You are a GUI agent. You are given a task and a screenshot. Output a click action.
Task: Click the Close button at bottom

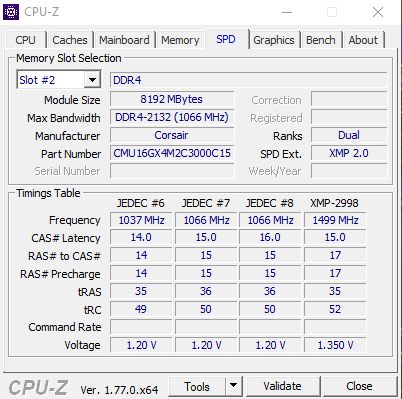click(359, 386)
